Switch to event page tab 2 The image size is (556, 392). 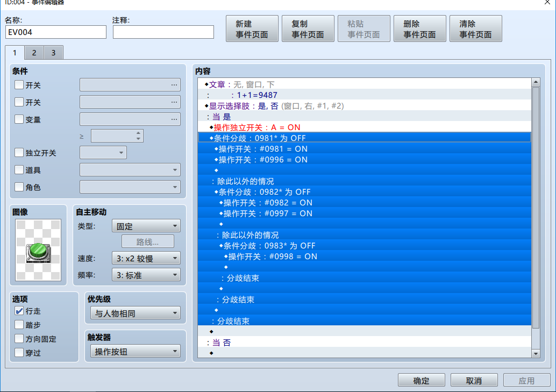tap(34, 53)
